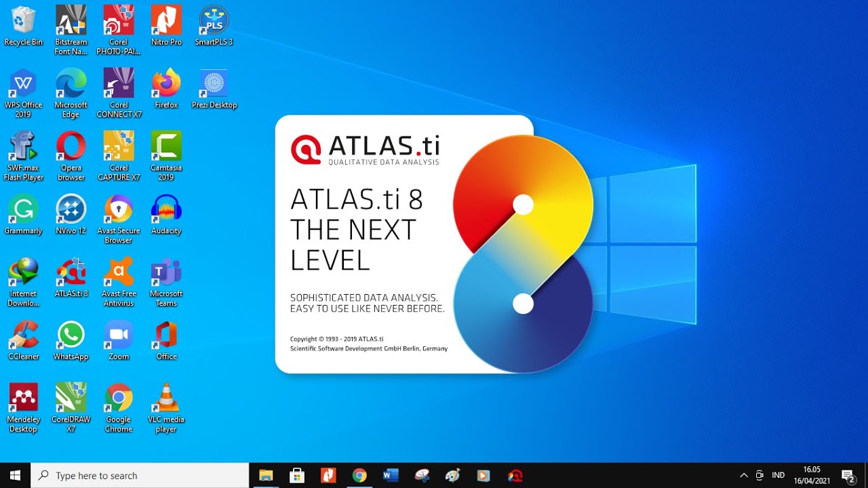Select the Opera browser desktop icon
The width and height of the screenshot is (868, 488).
pos(71,157)
